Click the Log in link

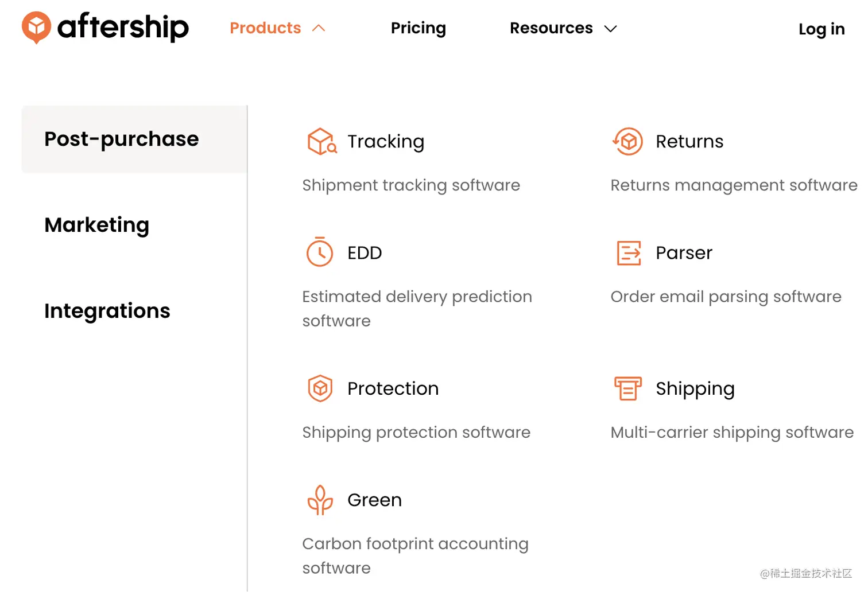(821, 29)
